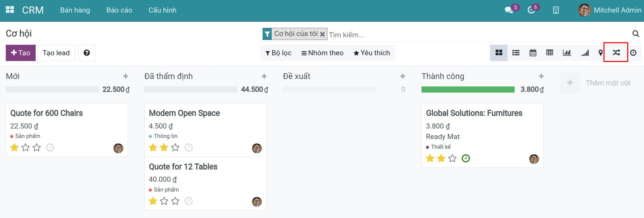Open the Báo cáo menu
Viewport: 644px width, 218px height.
119,10
